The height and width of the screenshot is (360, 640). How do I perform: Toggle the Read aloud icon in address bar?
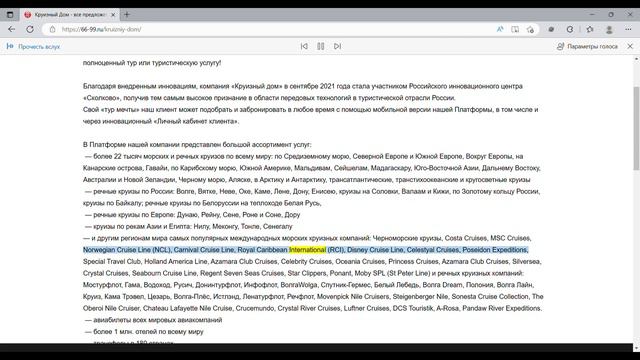500,29
